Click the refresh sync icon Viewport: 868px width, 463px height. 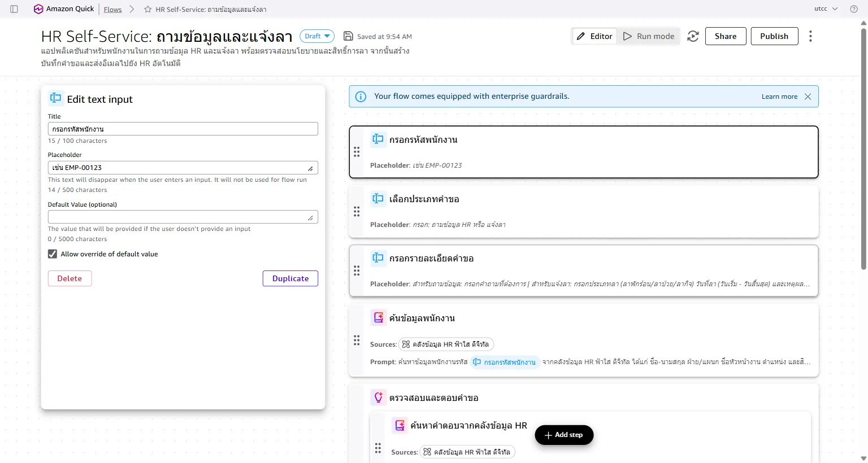coord(693,36)
